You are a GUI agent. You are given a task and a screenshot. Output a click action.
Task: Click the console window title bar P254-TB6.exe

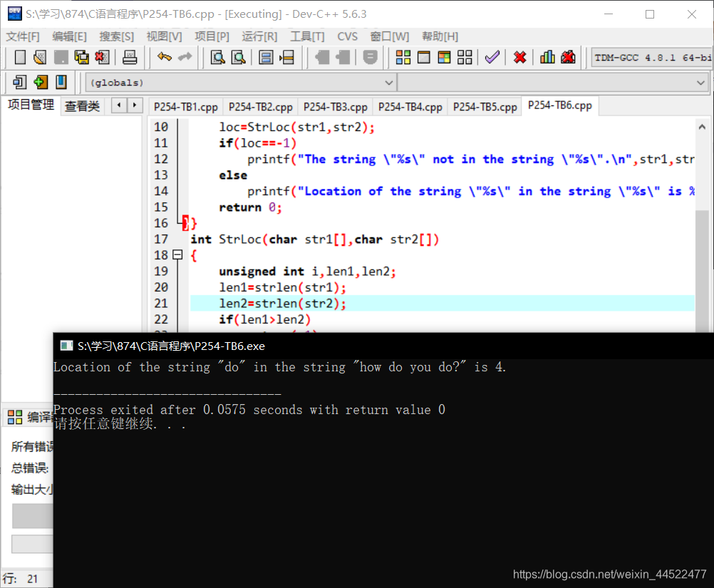(x=383, y=346)
